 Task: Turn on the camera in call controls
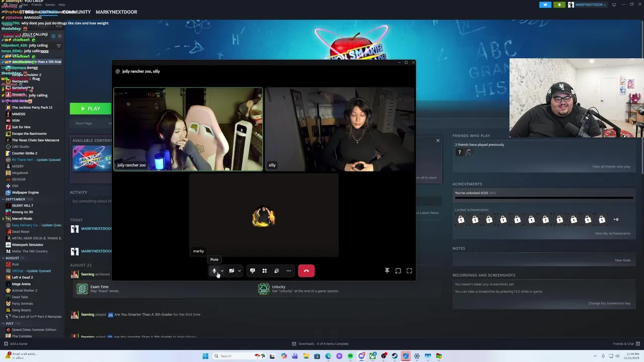click(231, 270)
